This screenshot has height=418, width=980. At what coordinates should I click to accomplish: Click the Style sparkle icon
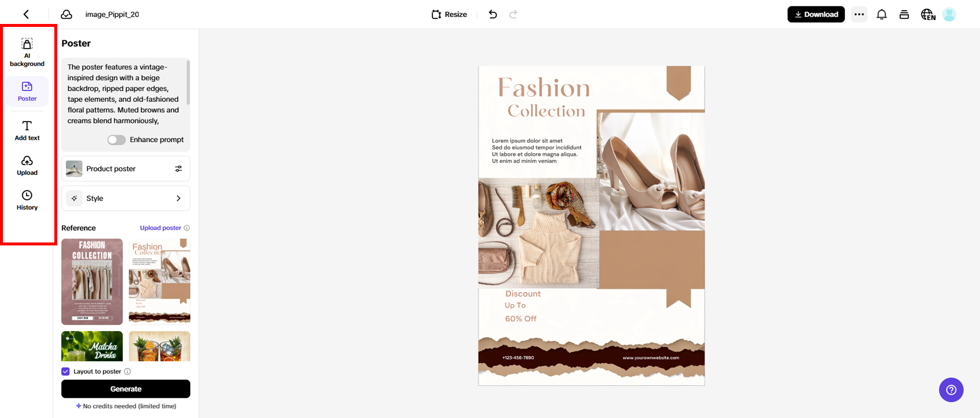coord(74,198)
